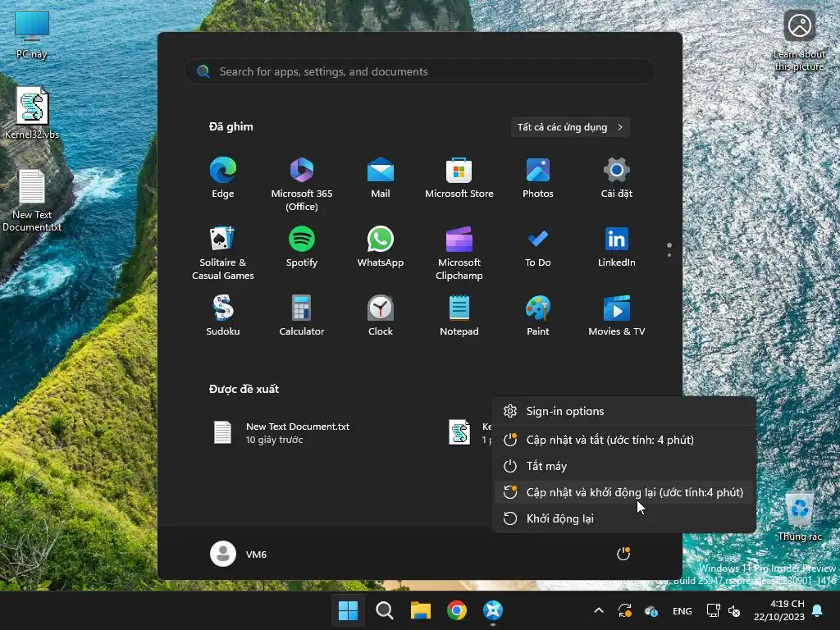Choose Cập nhật và tắt option
The height and width of the screenshot is (630, 840).
pos(623,440)
